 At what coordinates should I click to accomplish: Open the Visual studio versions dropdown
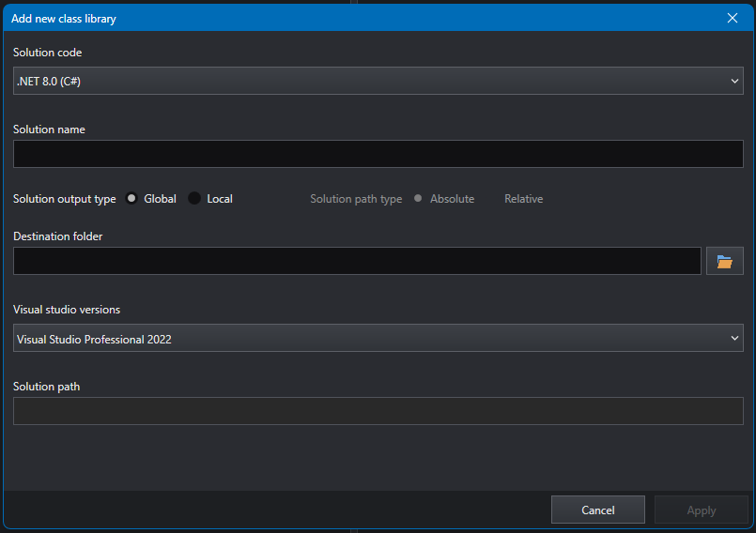[378, 338]
